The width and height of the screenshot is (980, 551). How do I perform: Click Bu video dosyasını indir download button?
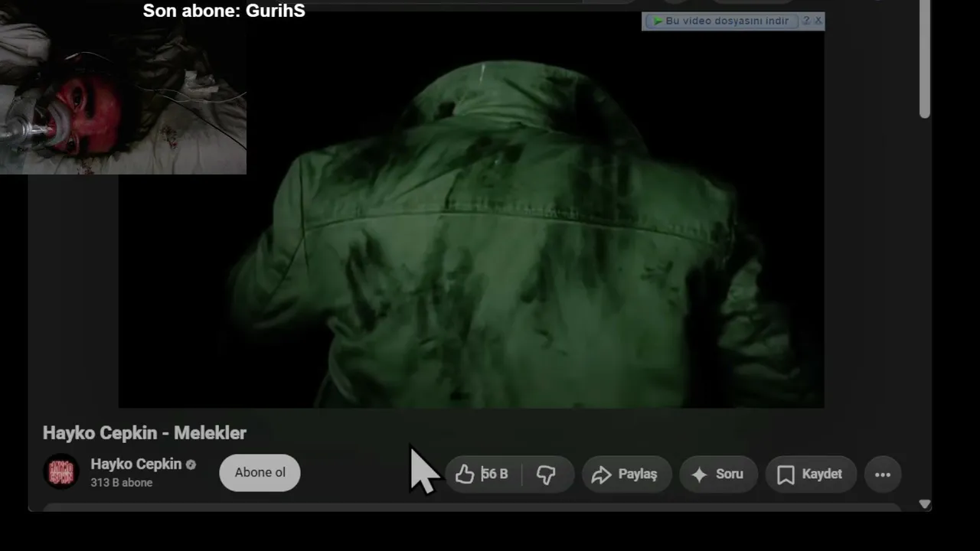click(721, 21)
